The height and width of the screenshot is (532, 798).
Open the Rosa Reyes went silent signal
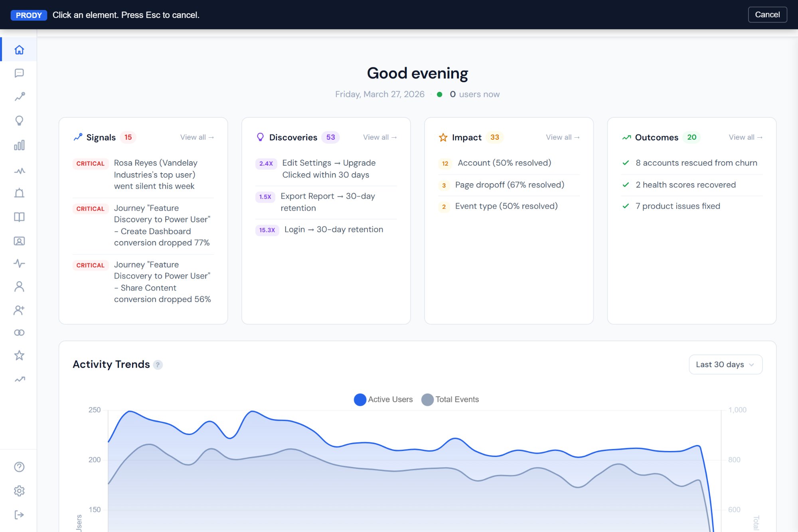pos(143,175)
